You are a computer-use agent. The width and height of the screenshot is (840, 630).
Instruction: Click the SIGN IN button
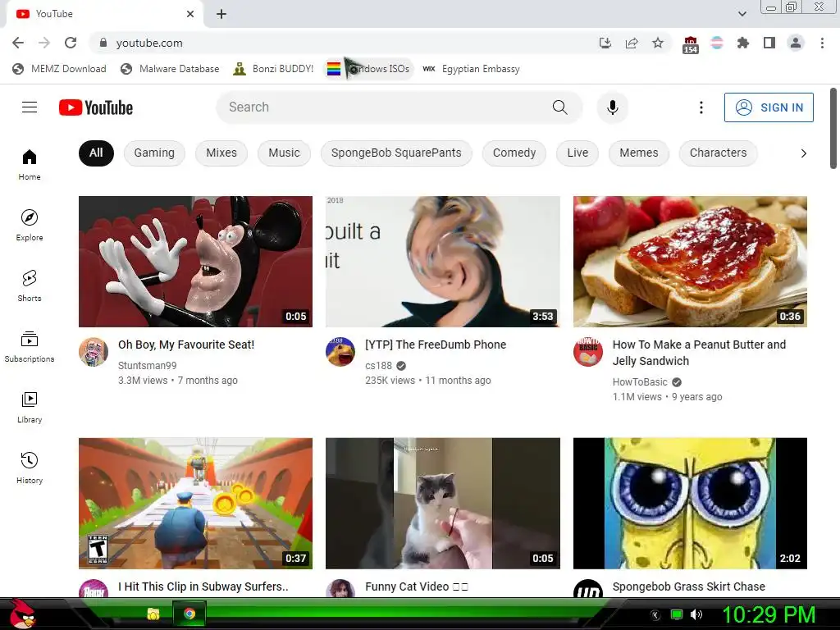click(769, 107)
